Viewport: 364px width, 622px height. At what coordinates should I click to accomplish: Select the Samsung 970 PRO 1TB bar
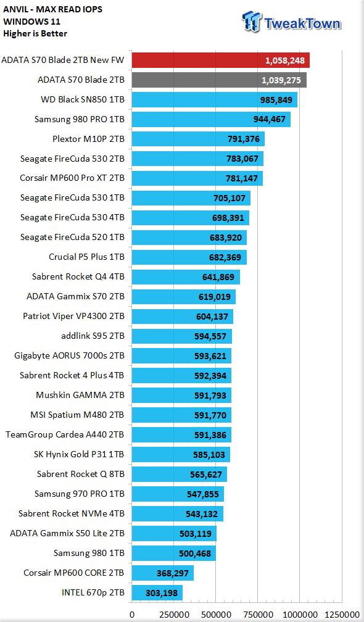tap(178, 494)
